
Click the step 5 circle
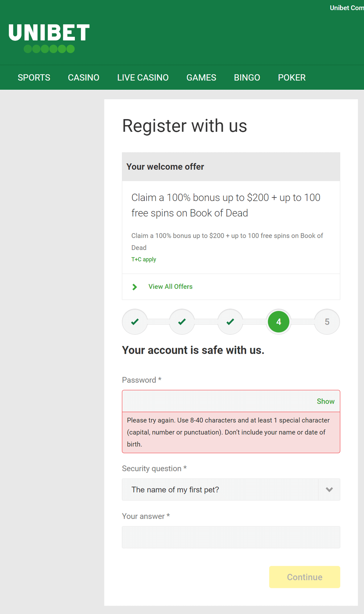tap(327, 322)
